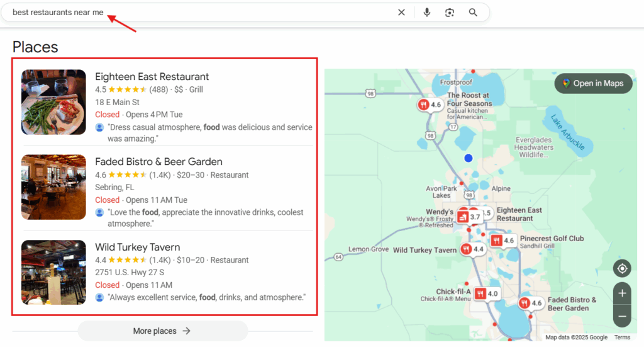Click the blue current-location dot on the map

pyautogui.click(x=468, y=158)
